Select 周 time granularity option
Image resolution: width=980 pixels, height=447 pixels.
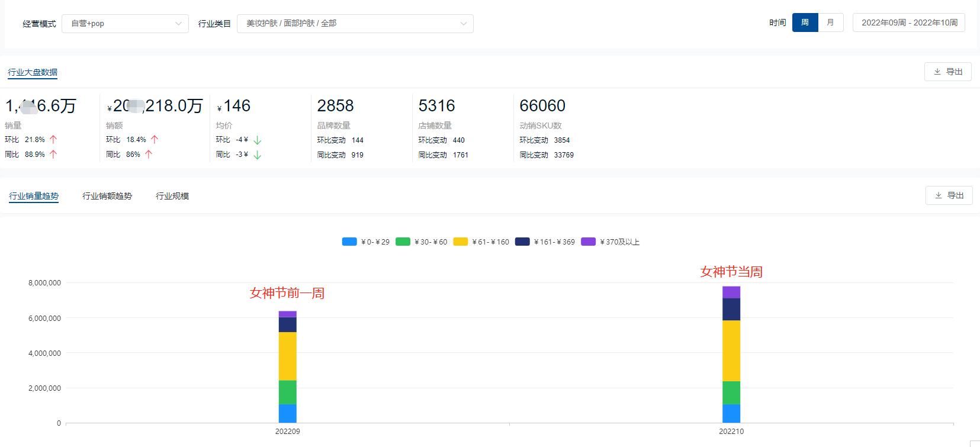pos(805,22)
